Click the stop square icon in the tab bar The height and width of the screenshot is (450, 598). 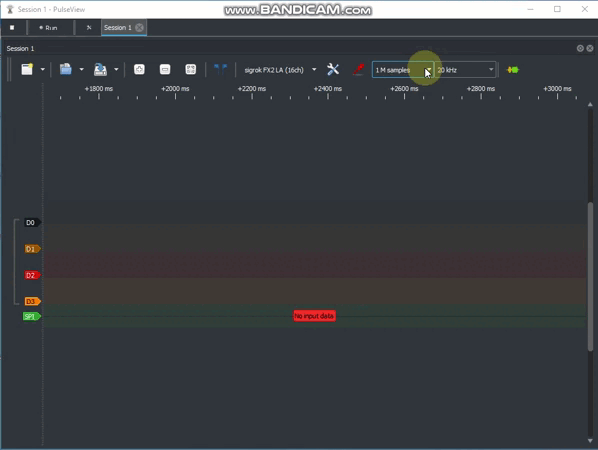click(12, 27)
